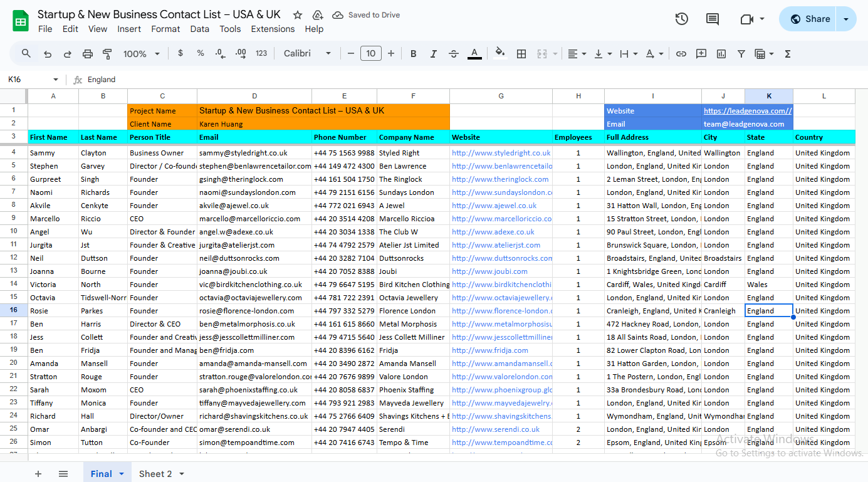The width and height of the screenshot is (868, 482).
Task: Open the Insert menu
Action: click(129, 29)
